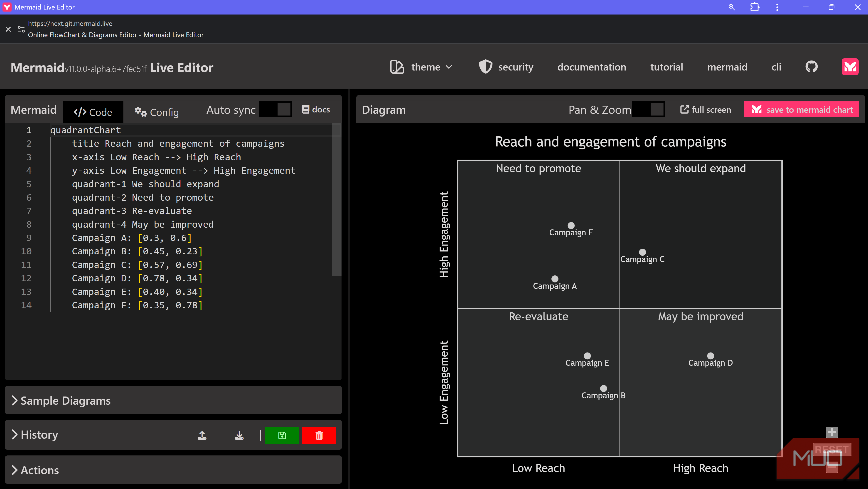This screenshot has width=868, height=489.
Task: Open the tutorial menu link
Action: click(x=666, y=67)
